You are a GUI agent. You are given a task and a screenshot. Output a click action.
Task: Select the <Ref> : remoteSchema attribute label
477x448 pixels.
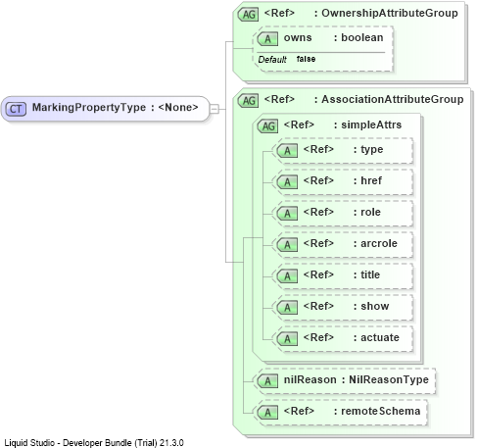352,411
